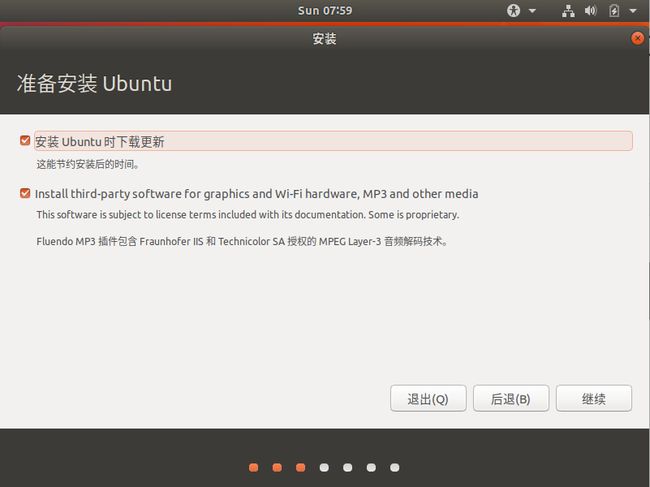Click the wired network icon

click(x=568, y=10)
